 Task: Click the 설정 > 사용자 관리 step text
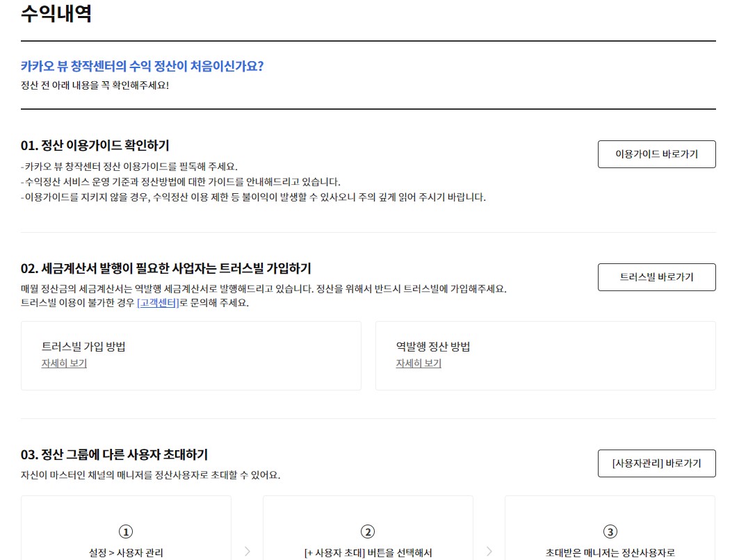126,552
